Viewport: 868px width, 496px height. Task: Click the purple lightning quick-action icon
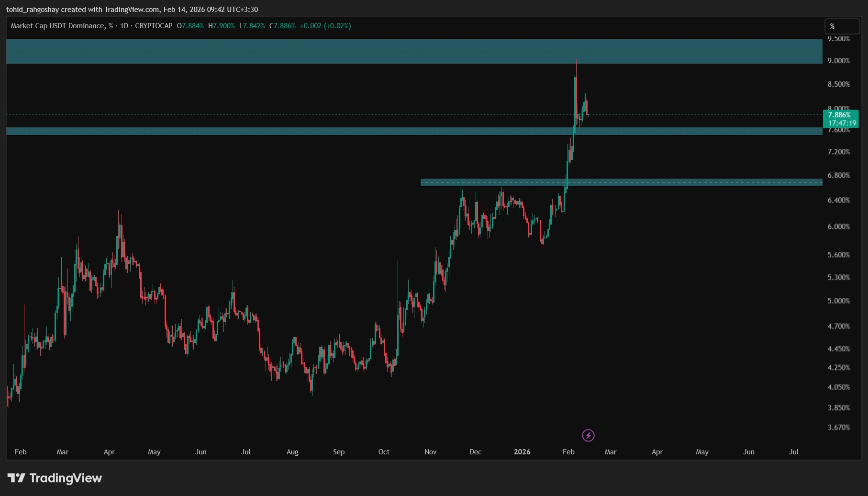coord(588,435)
